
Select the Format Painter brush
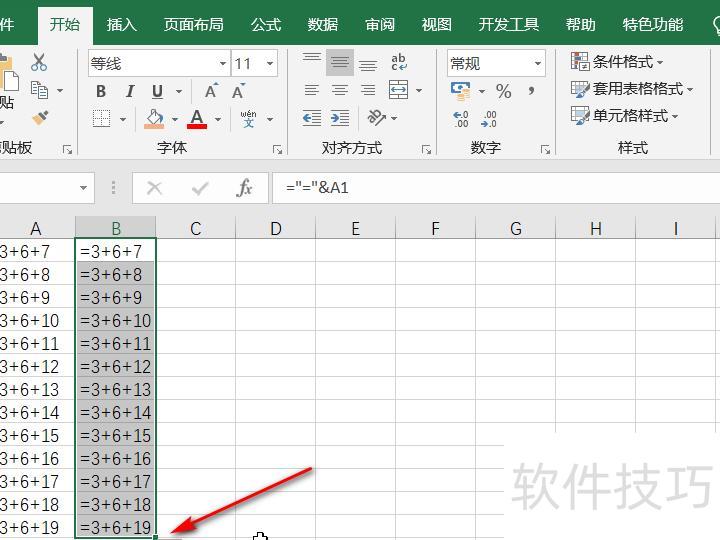40,118
